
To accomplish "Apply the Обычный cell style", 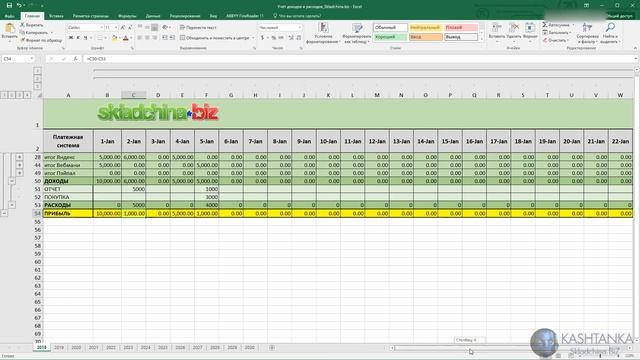I will [x=390, y=27].
